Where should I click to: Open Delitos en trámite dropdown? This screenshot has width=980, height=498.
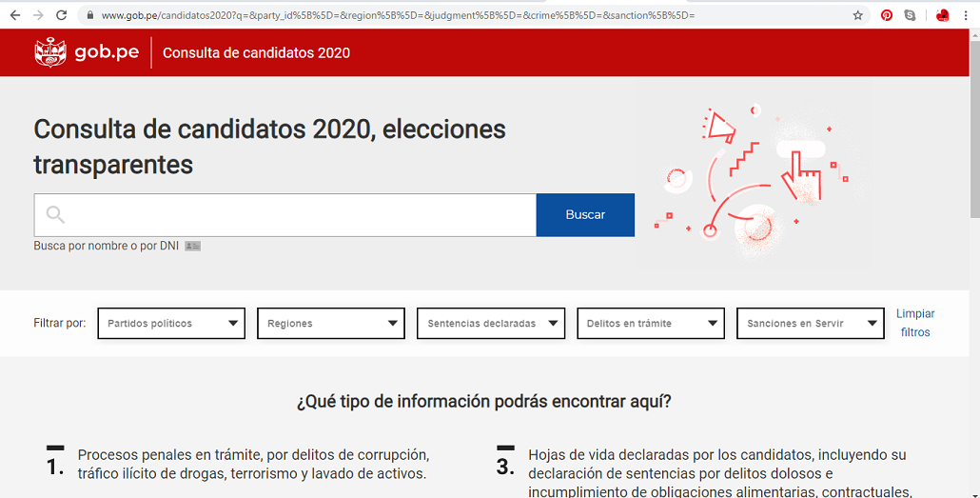pyautogui.click(x=651, y=324)
